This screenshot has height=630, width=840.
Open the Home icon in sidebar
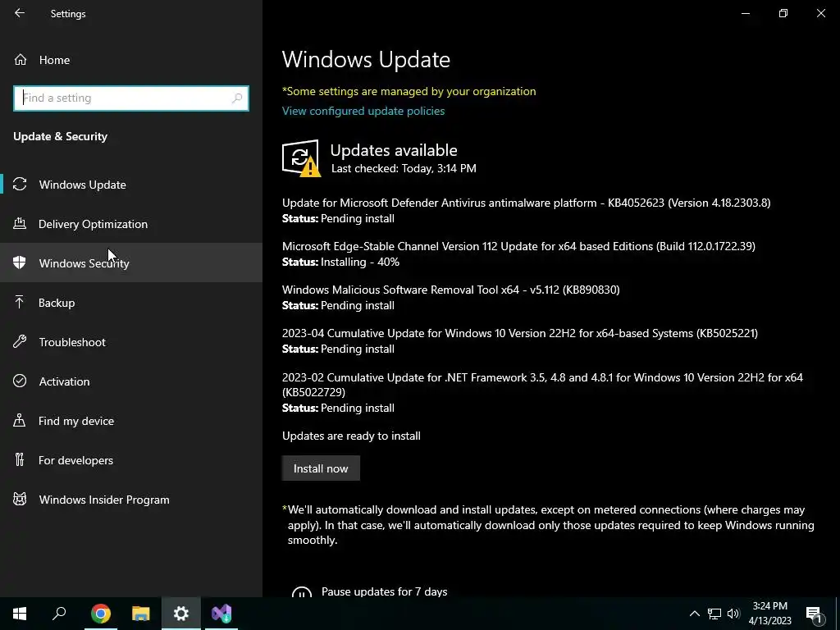21,59
